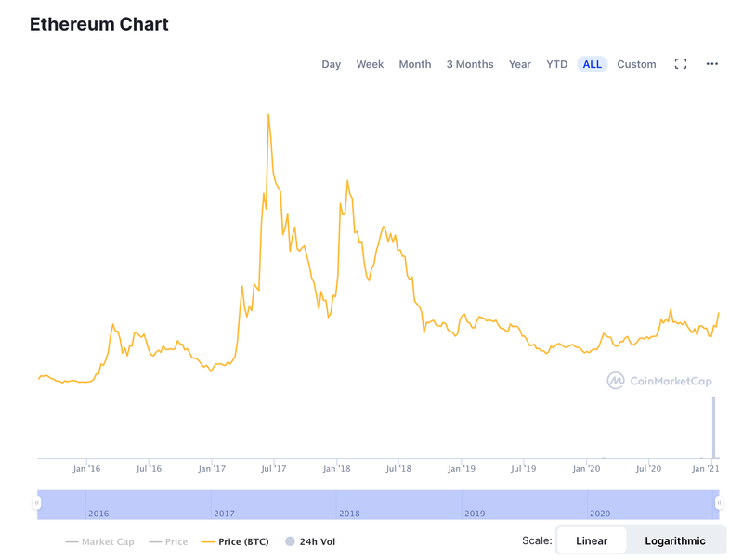
Task: Select the ALL time range
Action: click(593, 64)
